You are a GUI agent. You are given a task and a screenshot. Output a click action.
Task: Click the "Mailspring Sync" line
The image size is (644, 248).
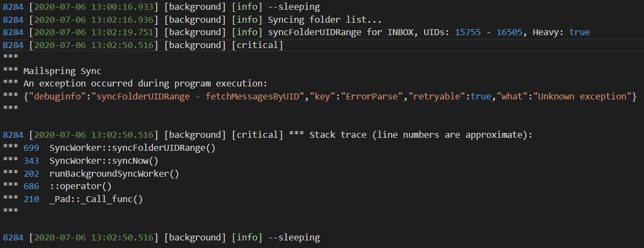pyautogui.click(x=63, y=71)
